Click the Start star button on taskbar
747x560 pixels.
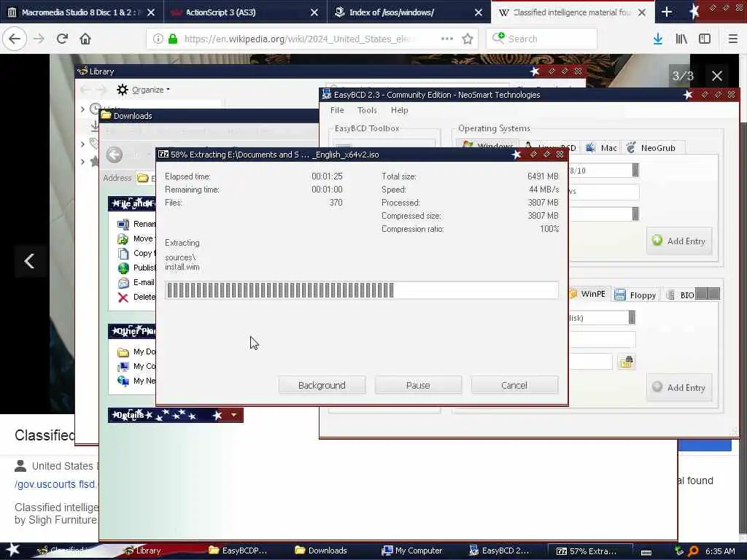tap(13, 550)
